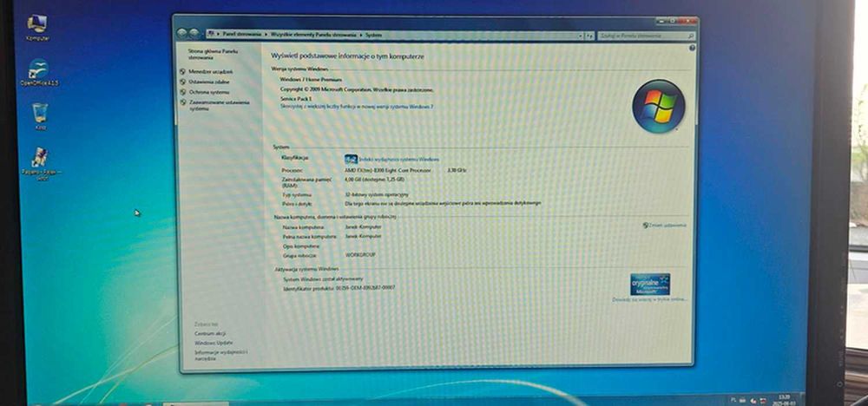Open Centrum akcji link
Screen dimensions: 868x406
pyautogui.click(x=210, y=333)
